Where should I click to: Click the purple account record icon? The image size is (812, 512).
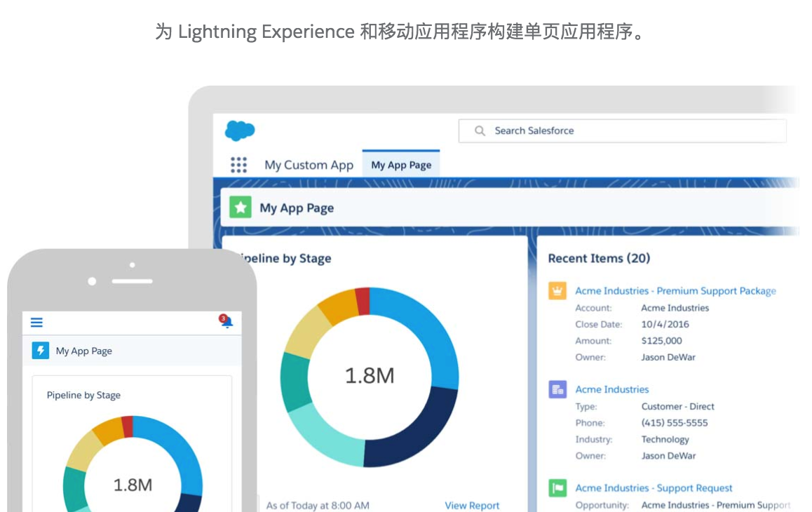pyautogui.click(x=556, y=389)
